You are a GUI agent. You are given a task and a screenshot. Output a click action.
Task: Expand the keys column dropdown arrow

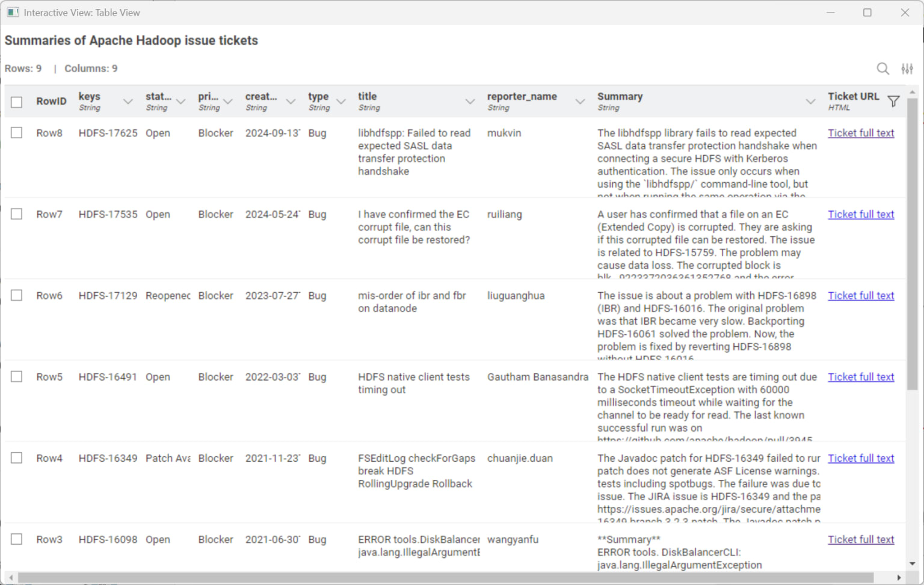128,102
